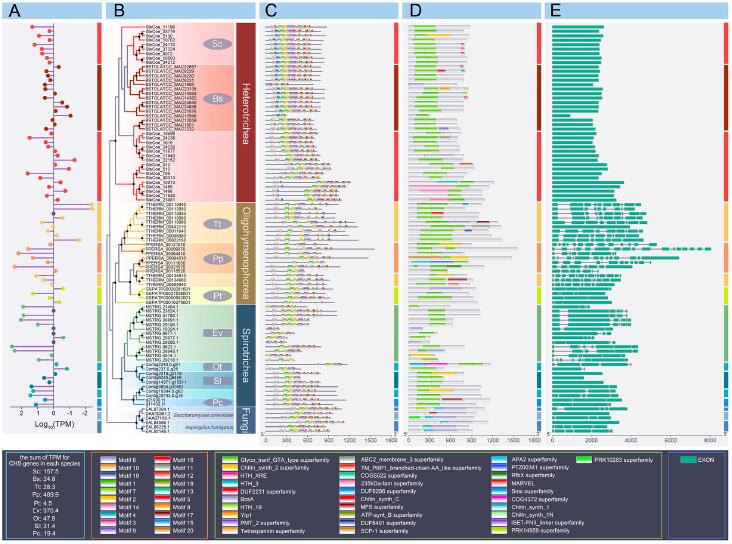Select the Pp species oval badge

[x=218, y=258]
